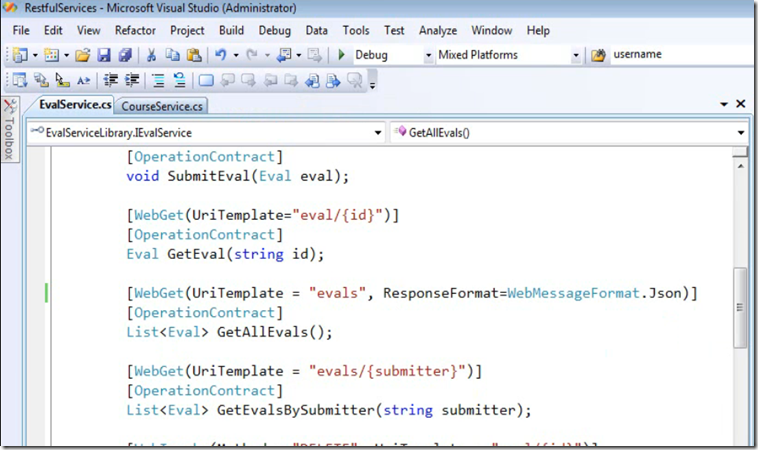Screen dimensions: 758x450
Task: Click the Add New Item toolbar icon
Action: click(x=51, y=55)
